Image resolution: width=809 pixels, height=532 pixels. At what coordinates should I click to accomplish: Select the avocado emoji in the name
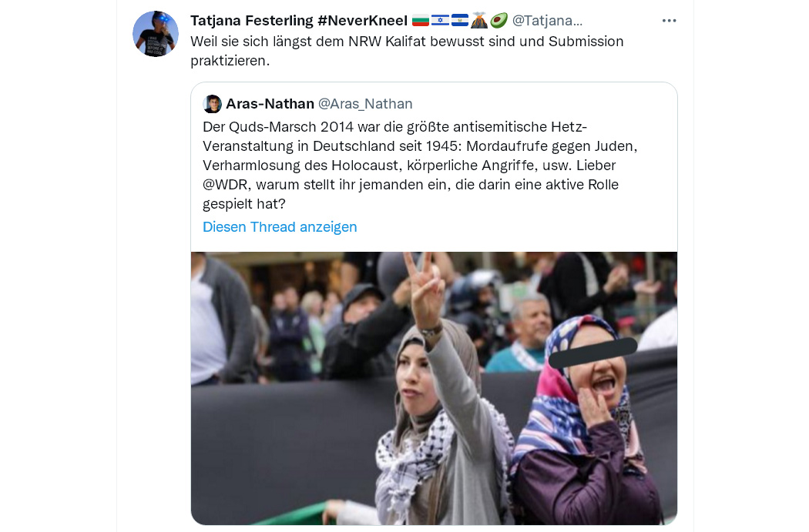pyautogui.click(x=499, y=21)
